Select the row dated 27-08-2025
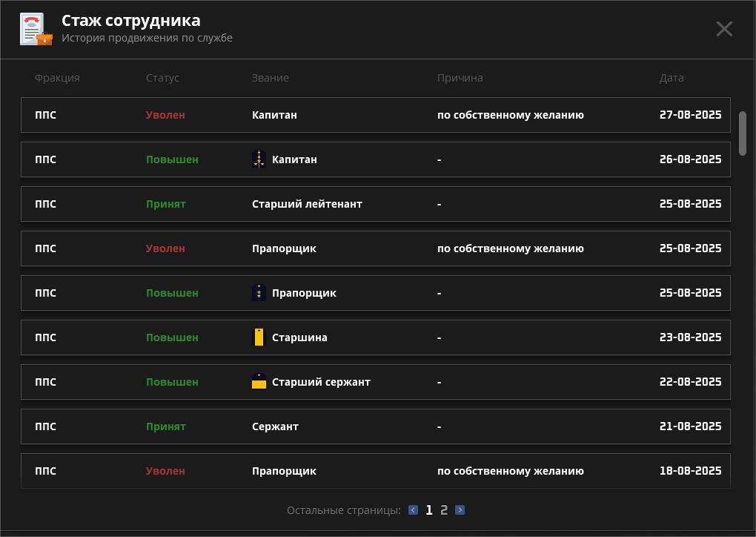This screenshot has height=537, width=756. pos(375,115)
